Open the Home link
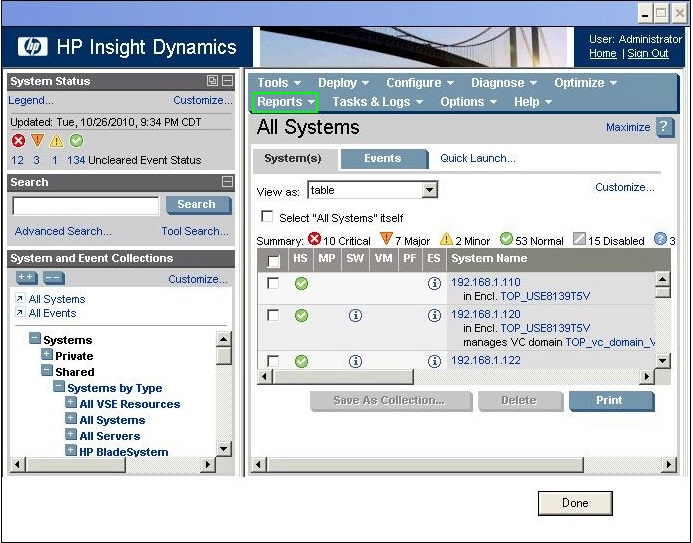This screenshot has height=543, width=693. (602, 53)
